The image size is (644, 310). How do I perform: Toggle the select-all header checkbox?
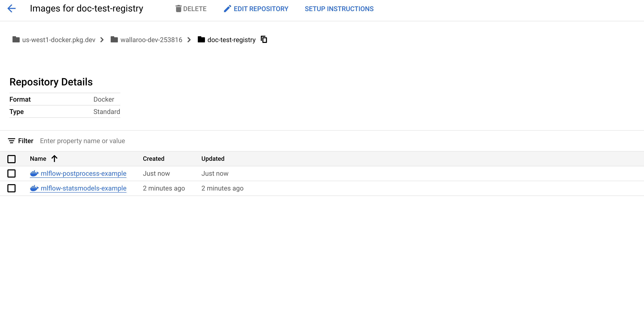click(11, 159)
